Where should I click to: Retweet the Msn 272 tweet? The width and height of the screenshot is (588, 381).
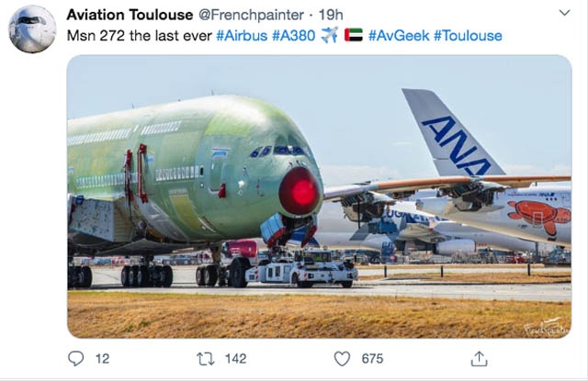click(207, 358)
